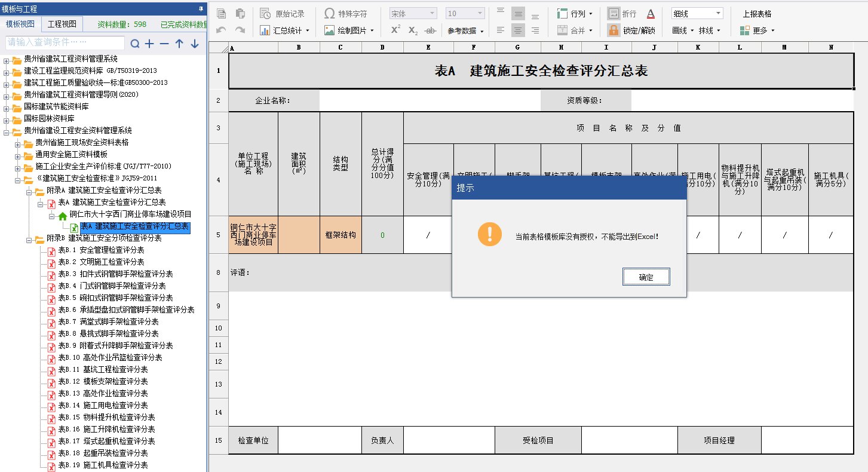
Task: Click the plus expand icon
Action: pyautogui.click(x=149, y=44)
